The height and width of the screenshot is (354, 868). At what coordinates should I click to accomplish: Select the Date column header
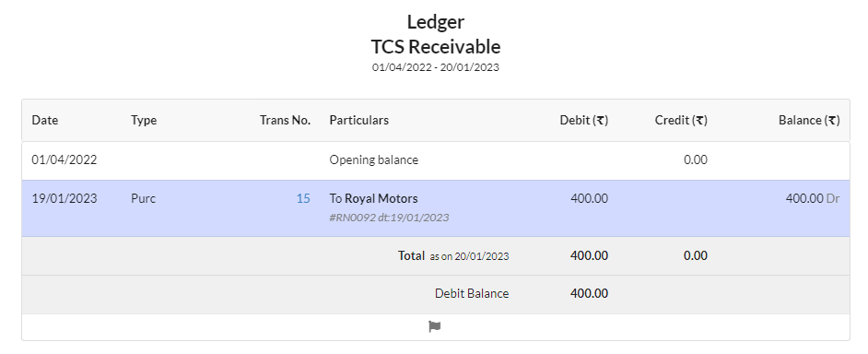click(x=45, y=120)
